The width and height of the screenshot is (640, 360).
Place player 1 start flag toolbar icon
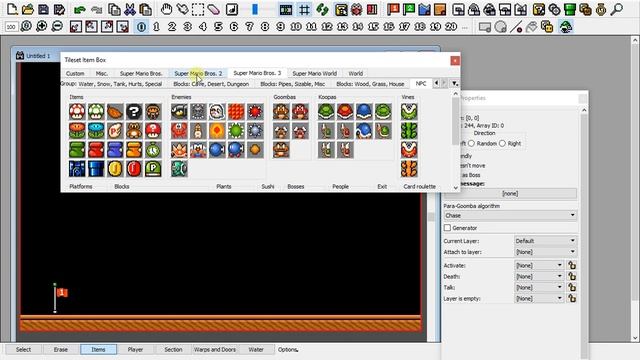click(x=393, y=9)
